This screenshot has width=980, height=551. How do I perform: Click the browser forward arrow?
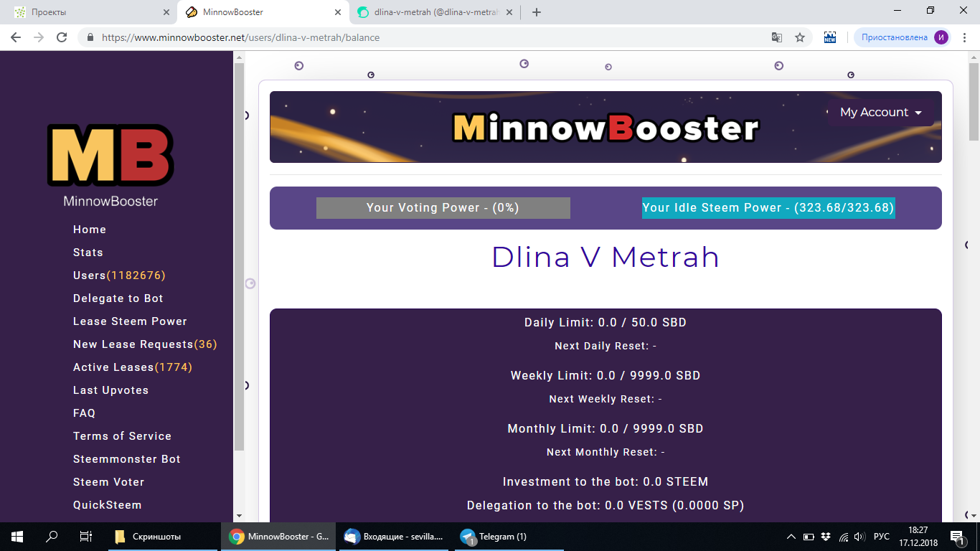coord(39,37)
